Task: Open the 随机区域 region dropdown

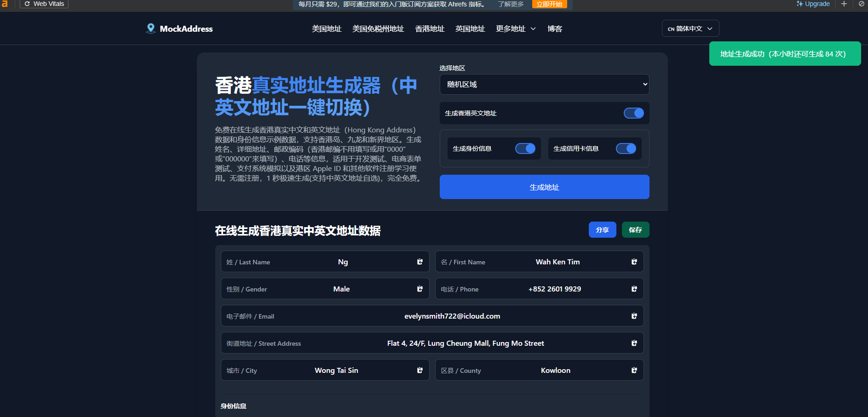Action: (544, 84)
